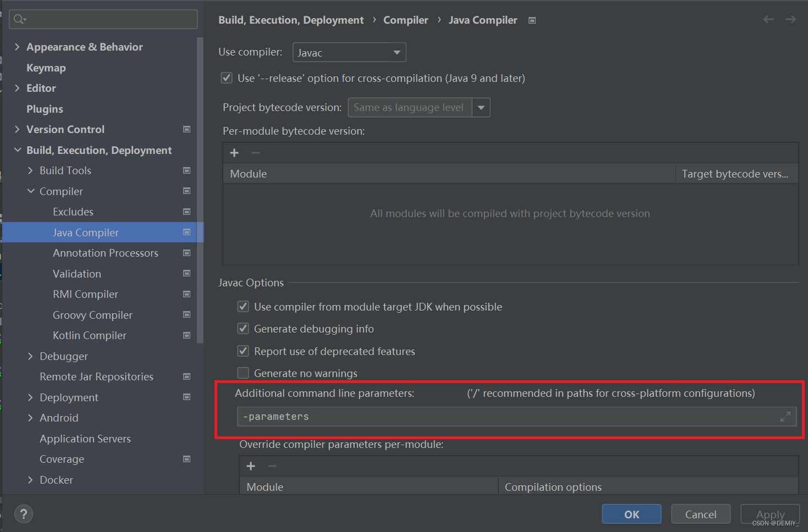Select Kotlin Compiler in settings tree
Screen dimensions: 808x532
coord(90,335)
